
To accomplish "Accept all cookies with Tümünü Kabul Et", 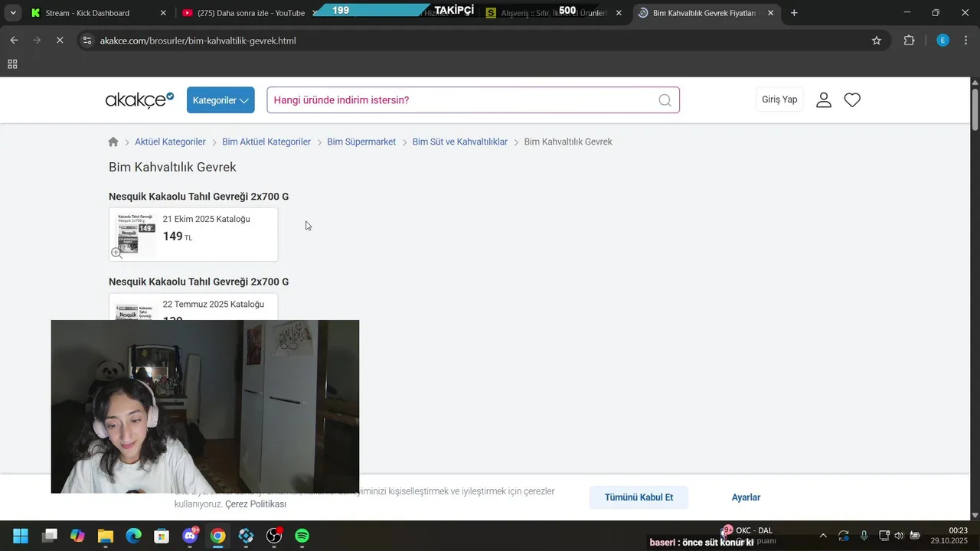I will click(x=639, y=497).
